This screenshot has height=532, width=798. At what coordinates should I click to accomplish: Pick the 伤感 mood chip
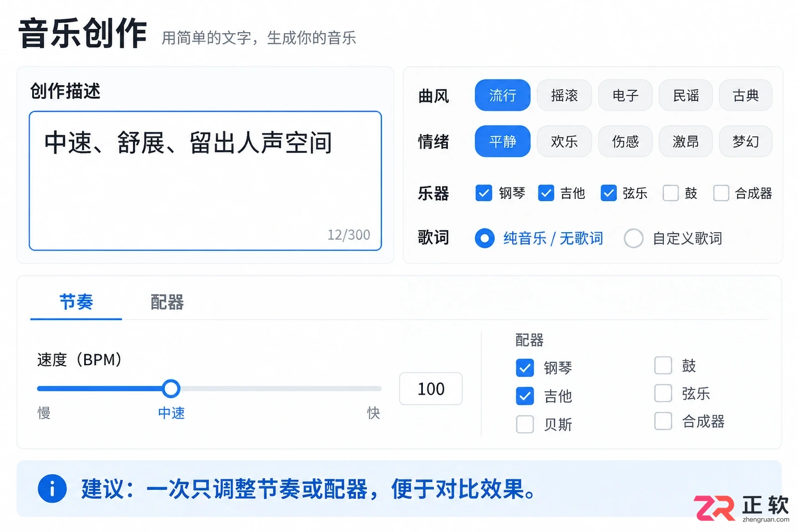point(625,141)
